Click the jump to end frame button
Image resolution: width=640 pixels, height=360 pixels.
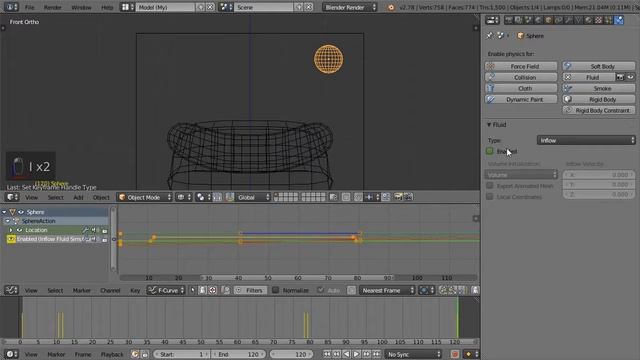[x=376, y=354]
